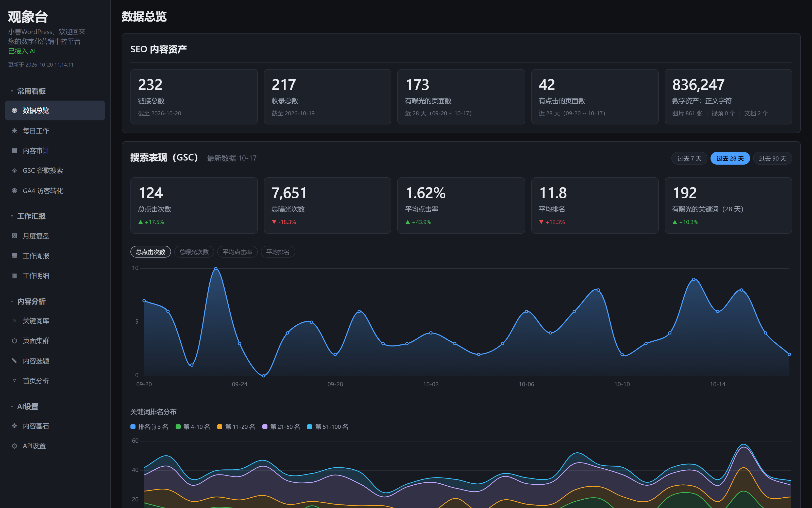Image resolution: width=812 pixels, height=508 pixels.
Task: Go to 月度复盘 report
Action: pyautogui.click(x=55, y=236)
